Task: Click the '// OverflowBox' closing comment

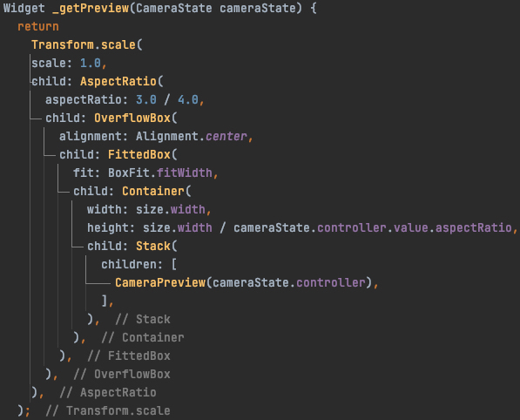Action: (122, 374)
